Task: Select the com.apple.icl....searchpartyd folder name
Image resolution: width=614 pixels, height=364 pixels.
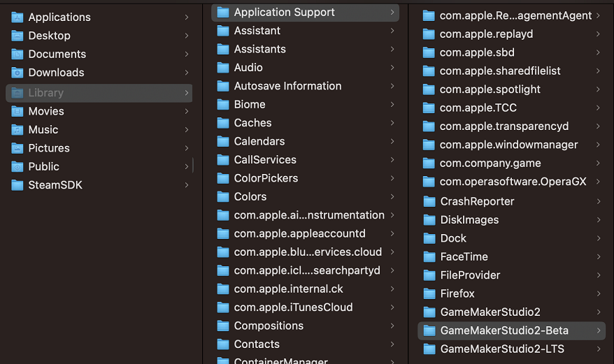Action: [x=308, y=270]
